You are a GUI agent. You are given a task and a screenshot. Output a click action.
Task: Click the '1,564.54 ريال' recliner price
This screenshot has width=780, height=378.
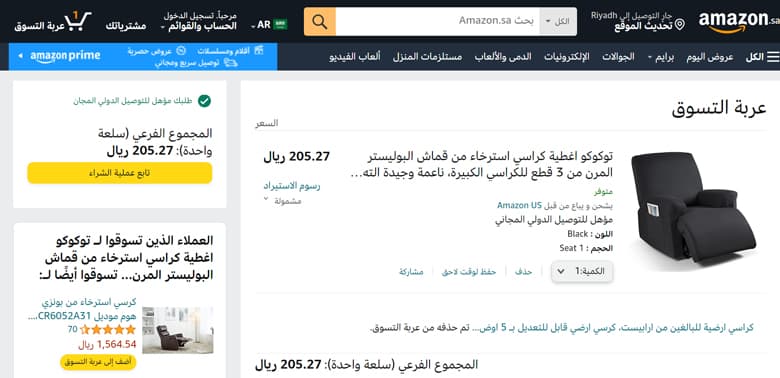107,345
